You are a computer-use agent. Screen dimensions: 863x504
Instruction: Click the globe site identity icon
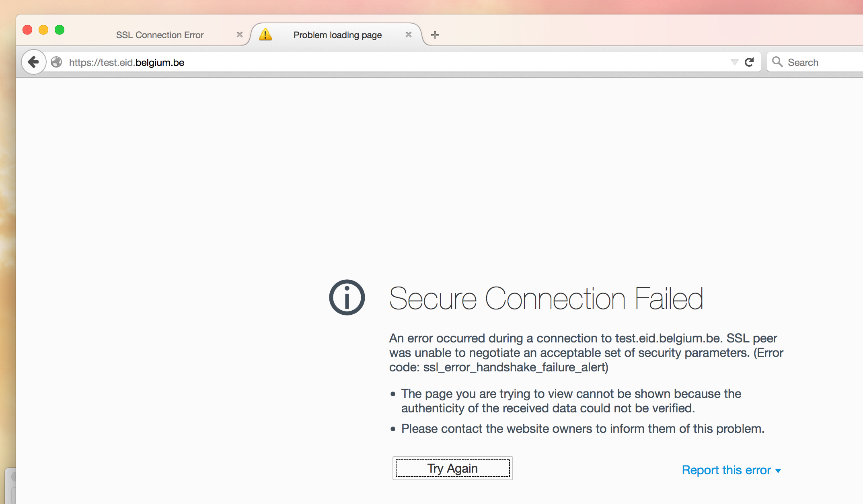pyautogui.click(x=57, y=62)
